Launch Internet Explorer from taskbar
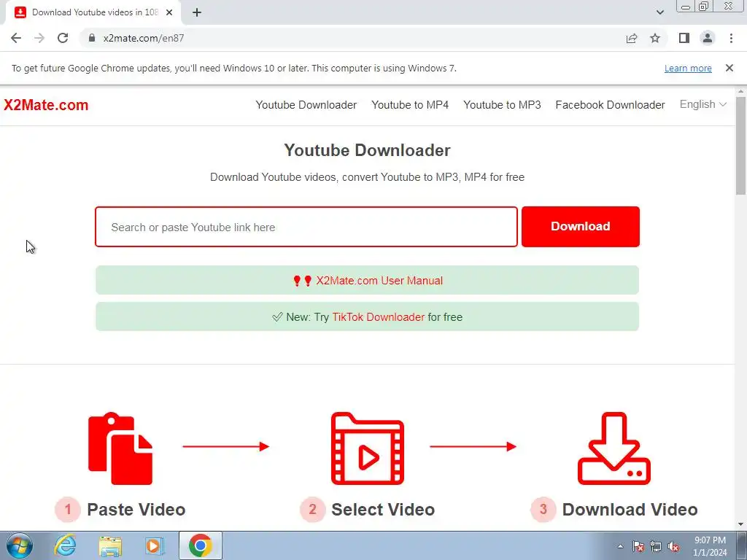The image size is (747, 560). [x=65, y=545]
